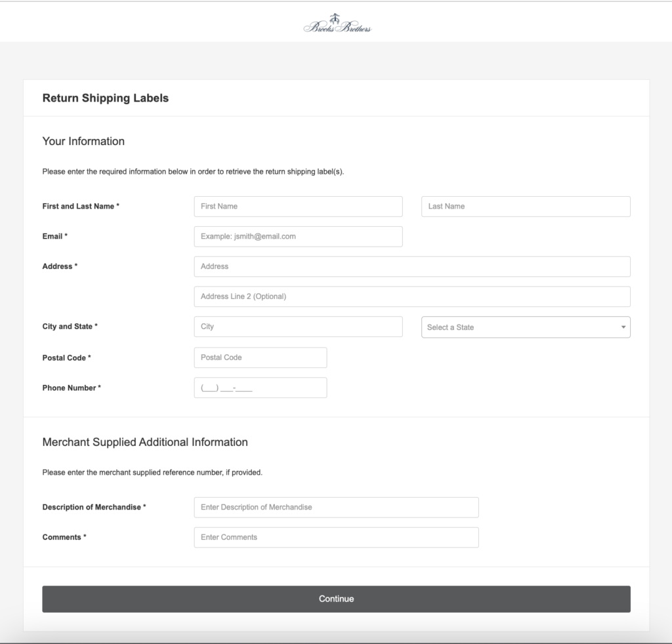
Task: Focus the Phone Number input field
Action: click(x=260, y=388)
